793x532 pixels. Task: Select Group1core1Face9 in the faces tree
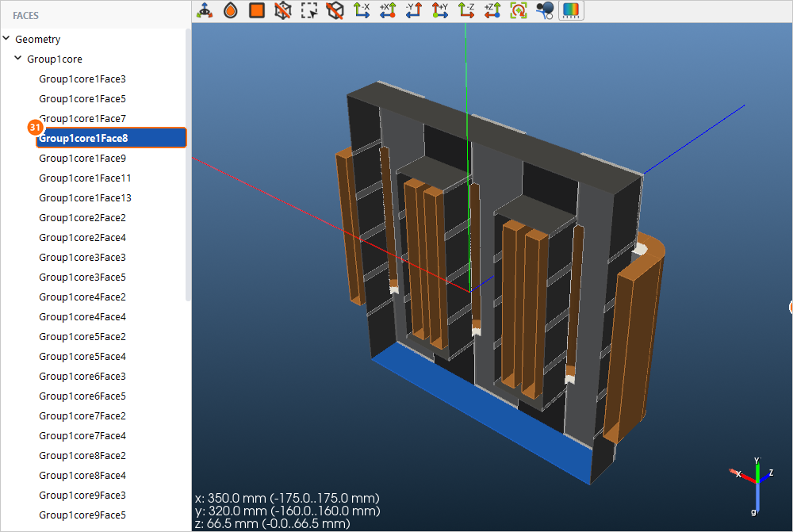pos(82,159)
